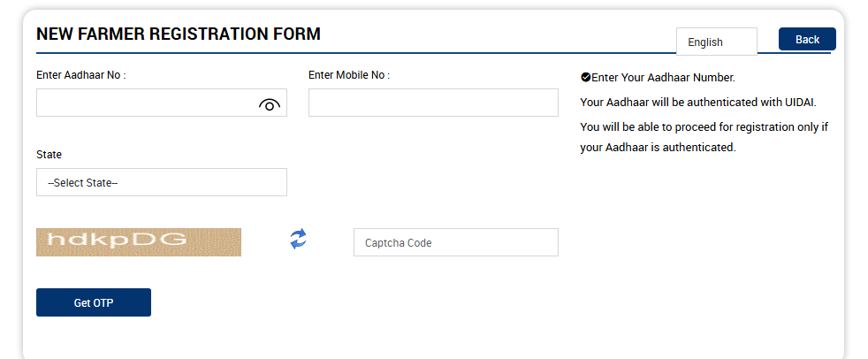Click the New Farmer Registration Form heading
The image size is (868, 359).
[x=178, y=34]
